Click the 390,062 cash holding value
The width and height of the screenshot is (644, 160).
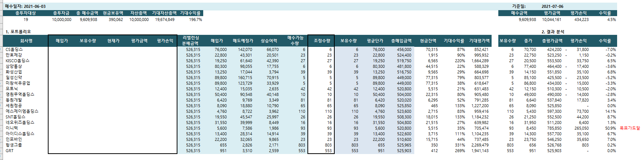tap(115, 19)
